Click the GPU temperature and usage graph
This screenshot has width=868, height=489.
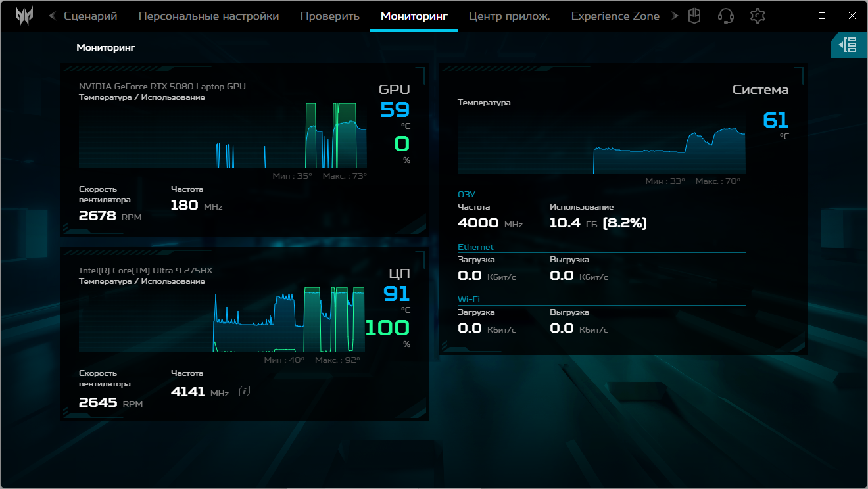(223, 136)
